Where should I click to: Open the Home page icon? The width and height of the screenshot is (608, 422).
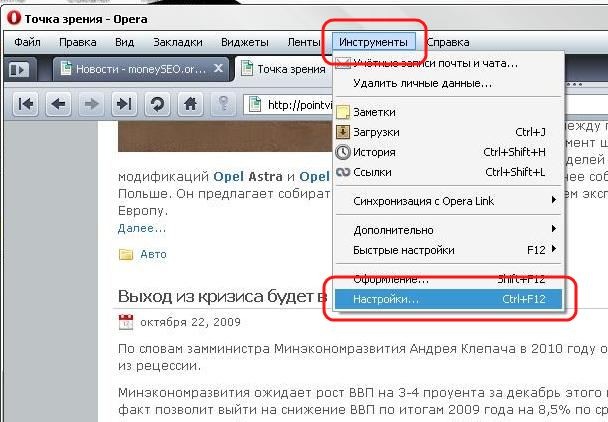pyautogui.click(x=190, y=104)
